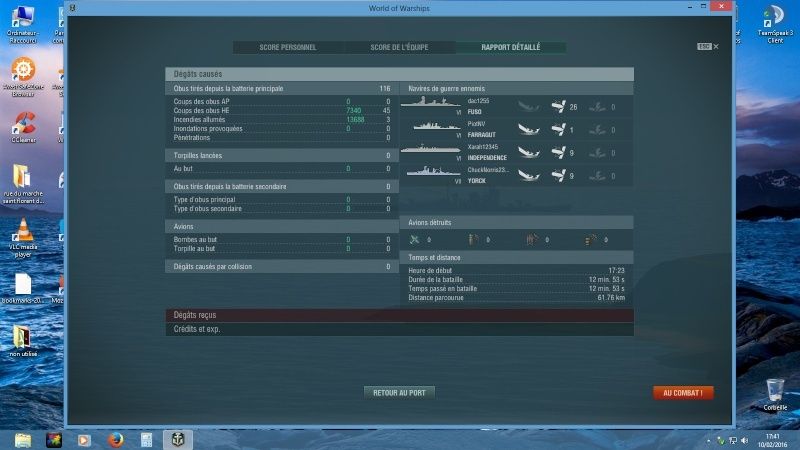This screenshot has height=450, width=800.
Task: Expand the Crédits et exp. section
Action: coord(399,329)
